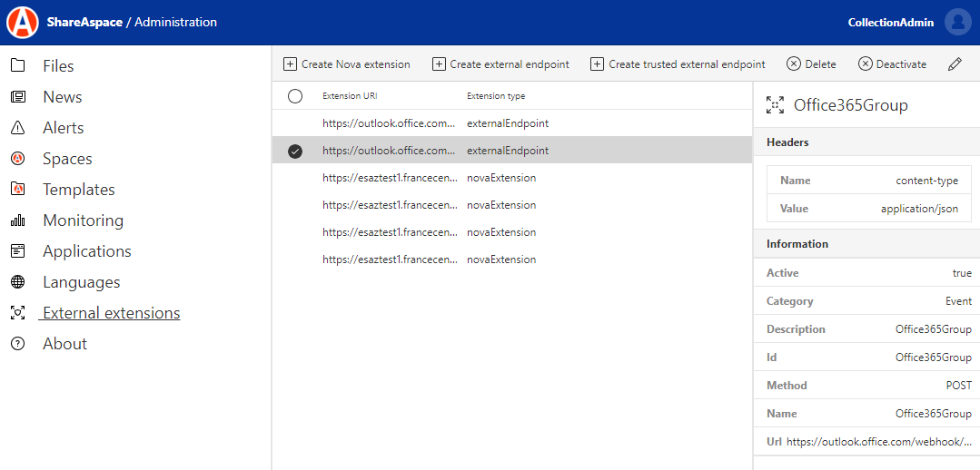Select the last esaztest1.francecen novaExtension row
980x470 pixels.
click(512, 259)
